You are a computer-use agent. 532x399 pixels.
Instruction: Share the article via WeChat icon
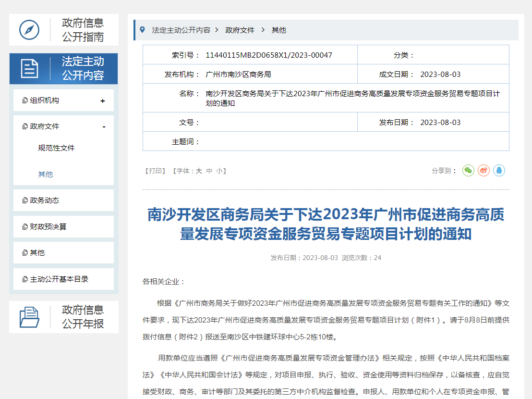(468, 171)
